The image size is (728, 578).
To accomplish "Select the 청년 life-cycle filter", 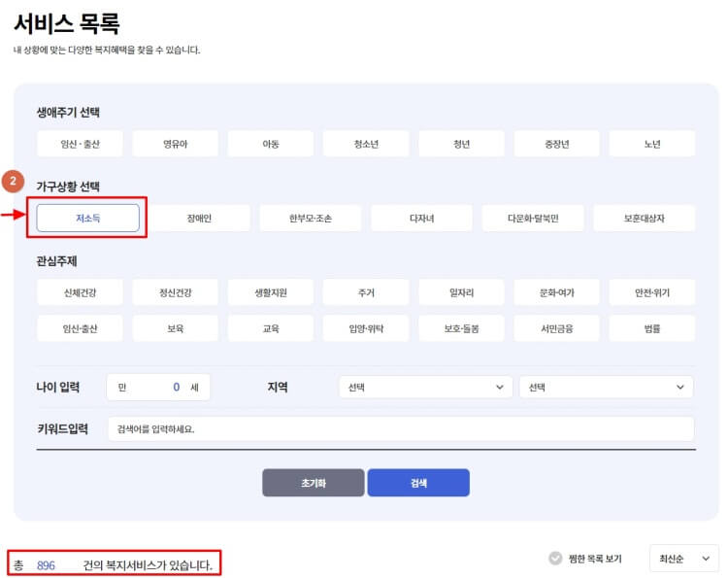I will pyautogui.click(x=461, y=144).
